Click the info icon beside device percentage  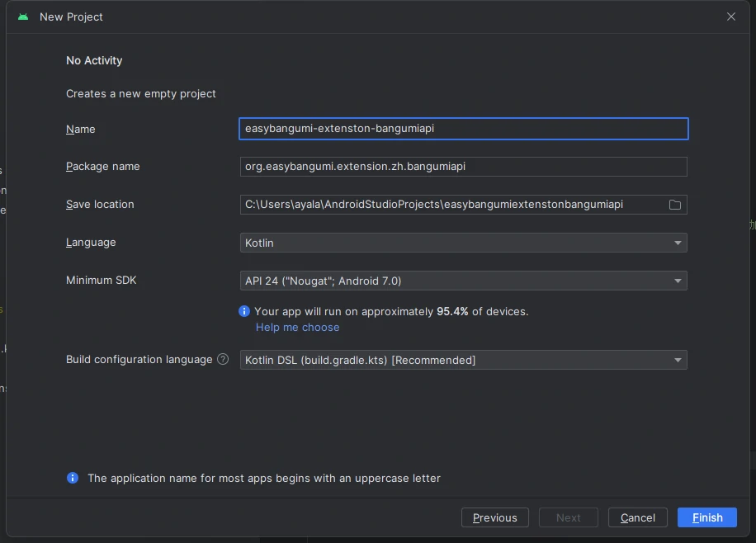coord(244,312)
